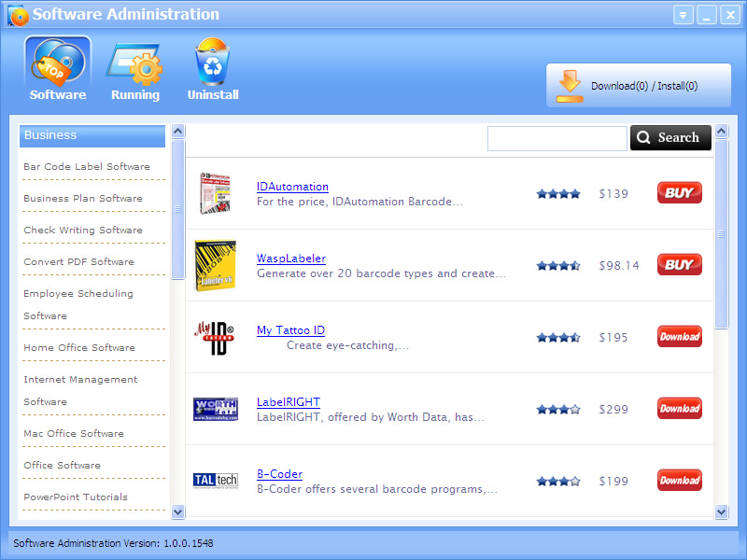Viewport: 747px width, 560px height.
Task: Open the Uninstall tab
Action: point(213,69)
